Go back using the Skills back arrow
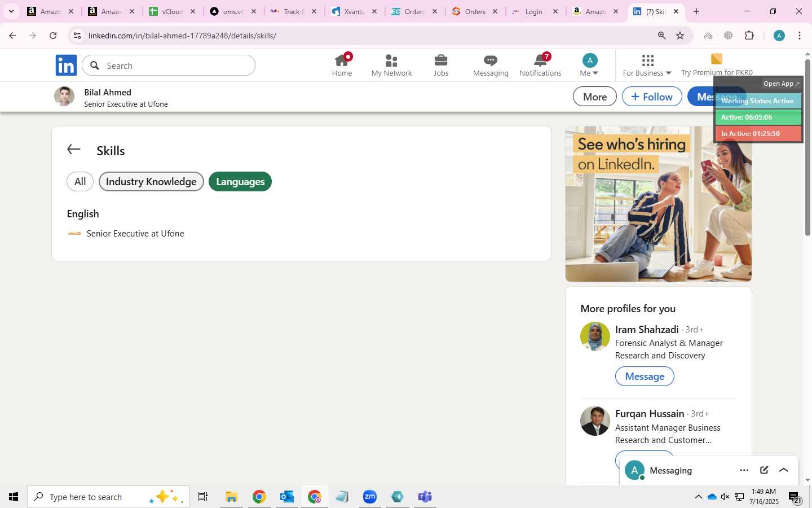The width and height of the screenshot is (812, 508). [73, 150]
